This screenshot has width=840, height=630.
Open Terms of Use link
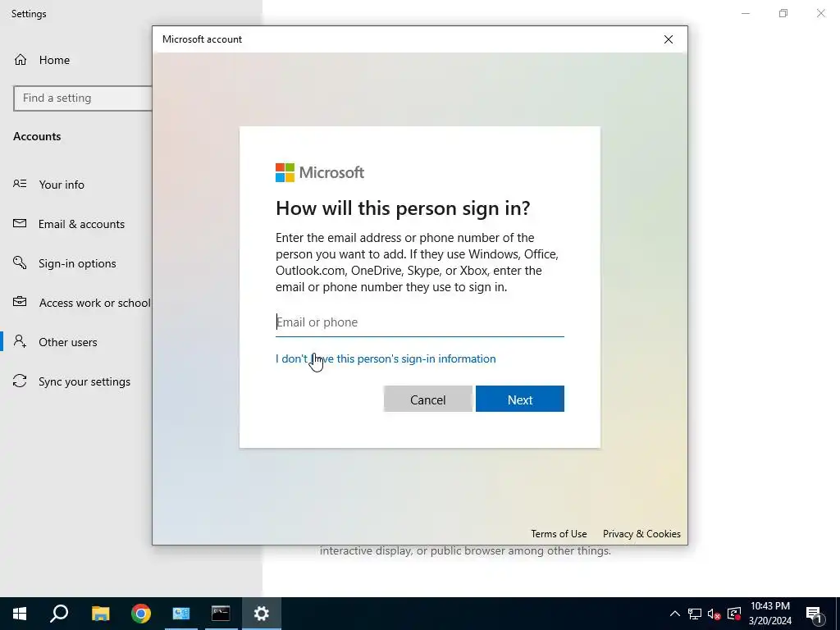(559, 533)
